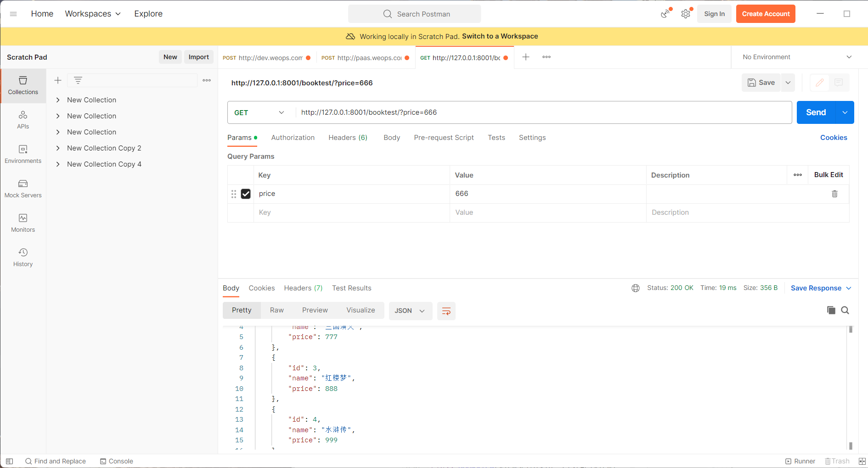
Task: Open the comments icon beside Save
Action: [x=839, y=83]
